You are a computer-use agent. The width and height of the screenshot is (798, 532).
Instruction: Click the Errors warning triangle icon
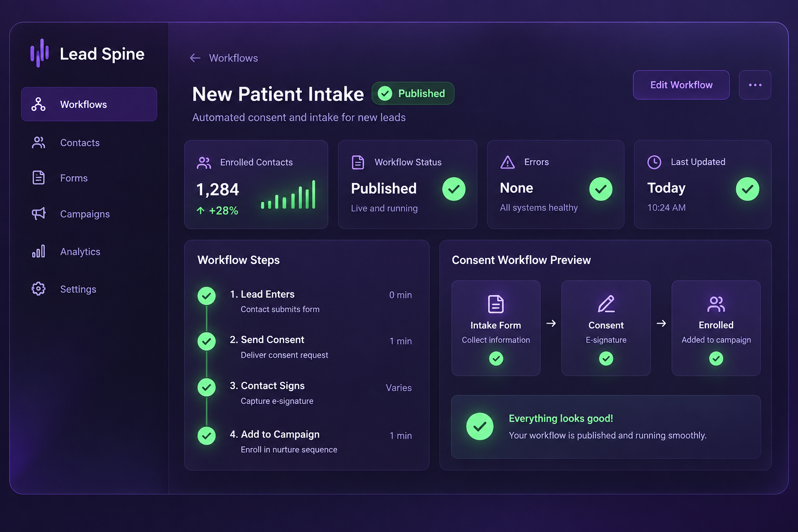(507, 162)
